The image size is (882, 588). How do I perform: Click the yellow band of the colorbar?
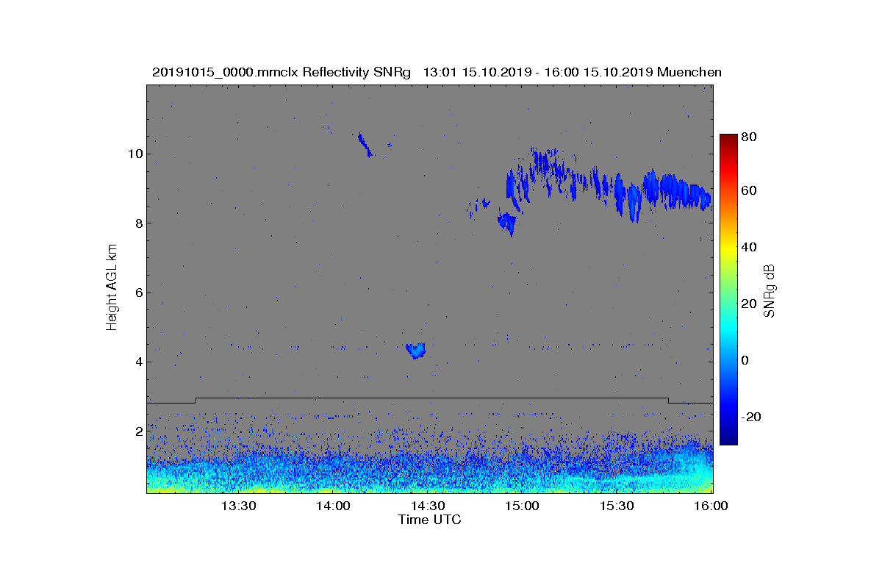point(728,251)
